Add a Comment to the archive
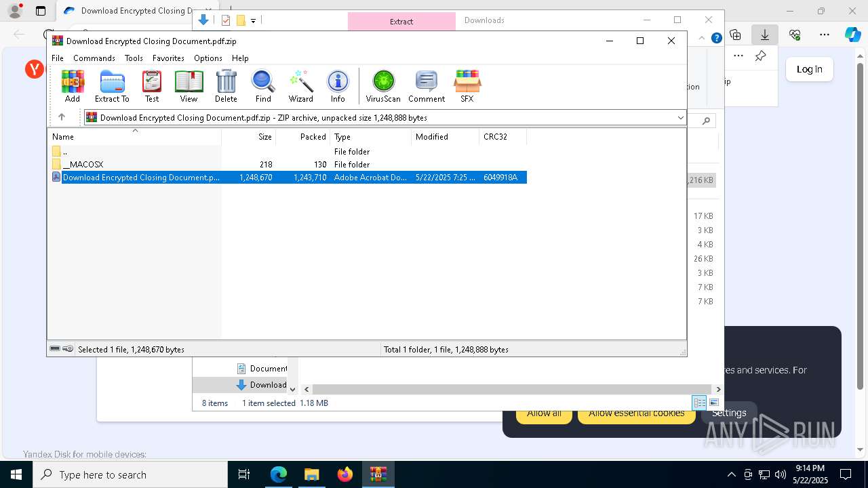This screenshot has width=868, height=488. (x=427, y=86)
